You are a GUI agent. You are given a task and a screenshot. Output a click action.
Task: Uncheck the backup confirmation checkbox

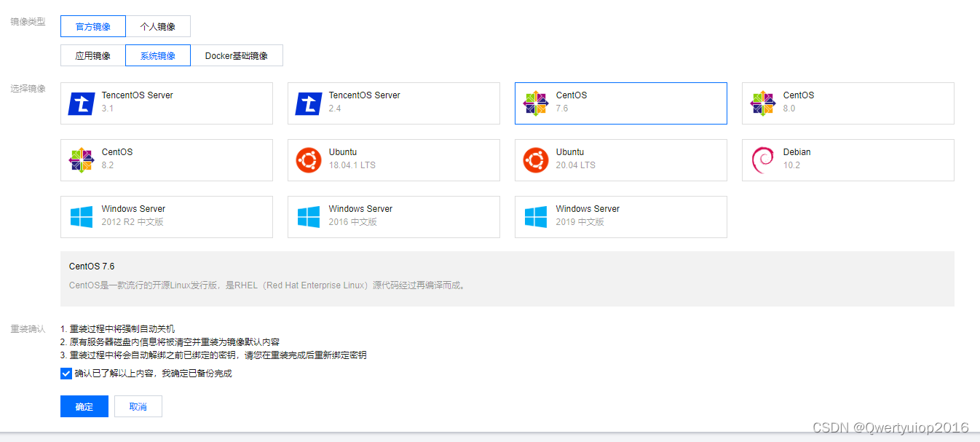click(x=66, y=374)
